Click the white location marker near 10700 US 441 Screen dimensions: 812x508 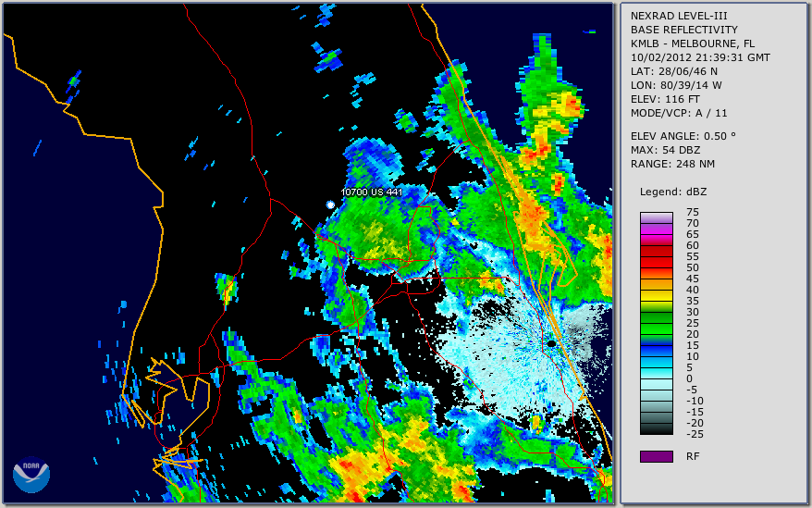point(330,204)
